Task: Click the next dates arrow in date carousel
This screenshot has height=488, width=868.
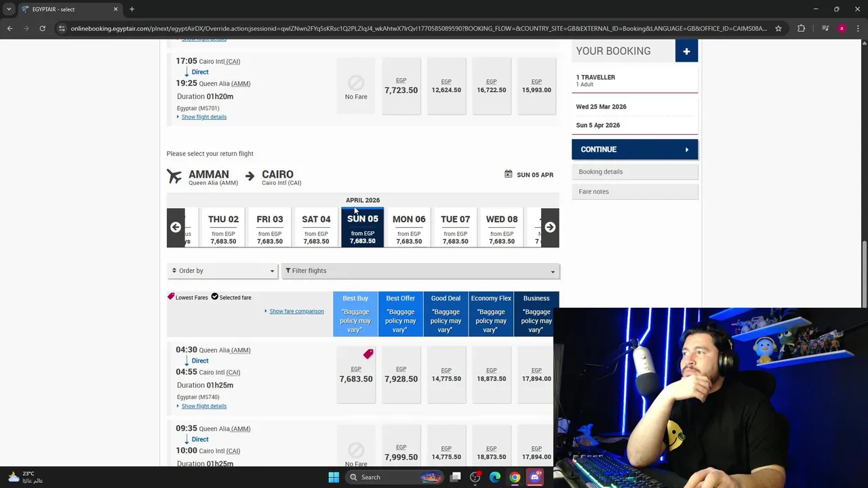Action: click(550, 228)
